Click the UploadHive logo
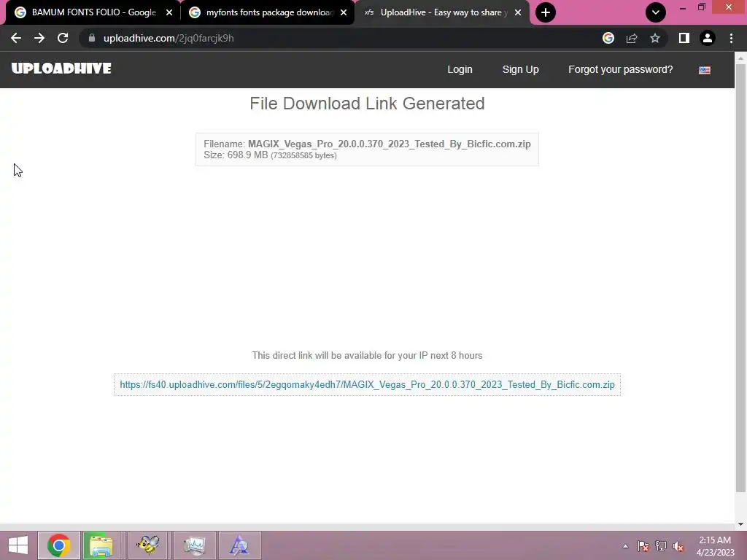 click(61, 69)
